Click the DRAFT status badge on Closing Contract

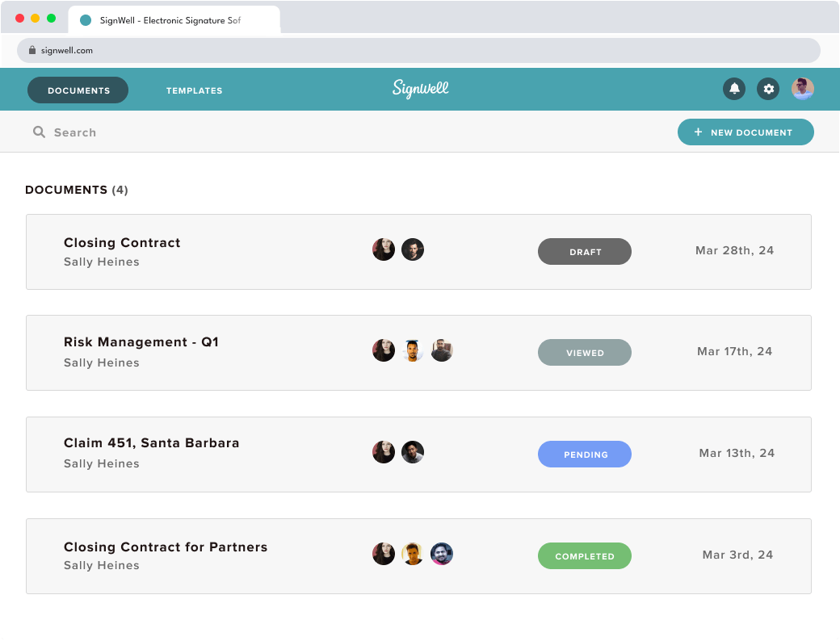coord(584,251)
